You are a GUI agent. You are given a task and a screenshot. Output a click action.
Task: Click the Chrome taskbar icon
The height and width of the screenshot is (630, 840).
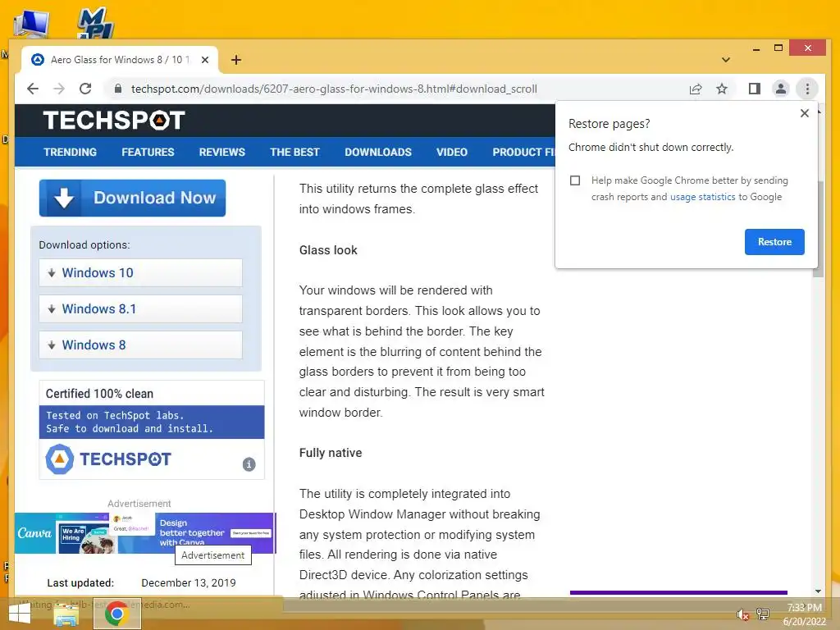click(116, 614)
